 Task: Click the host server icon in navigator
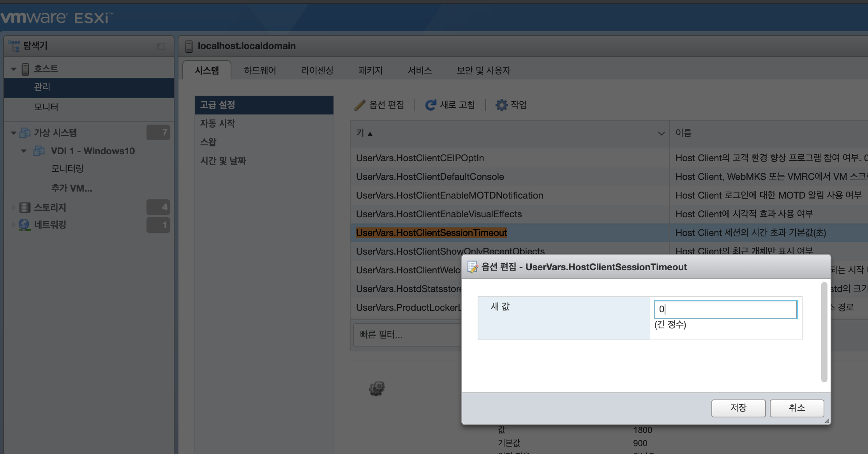pyautogui.click(x=25, y=69)
